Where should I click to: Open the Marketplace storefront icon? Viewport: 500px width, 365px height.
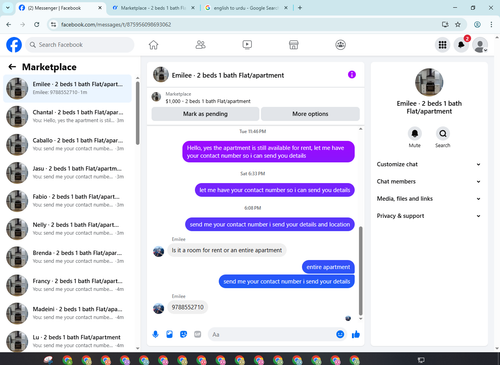point(294,45)
